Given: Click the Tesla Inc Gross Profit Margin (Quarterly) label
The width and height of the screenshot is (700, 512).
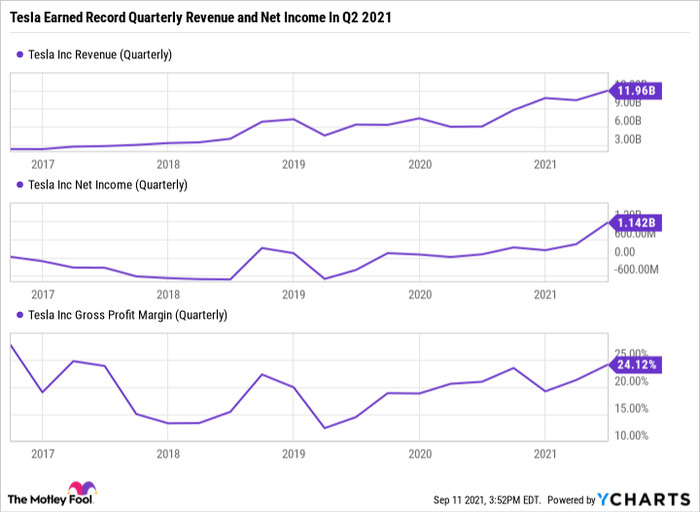Looking at the screenshot, I should pyautogui.click(x=128, y=315).
